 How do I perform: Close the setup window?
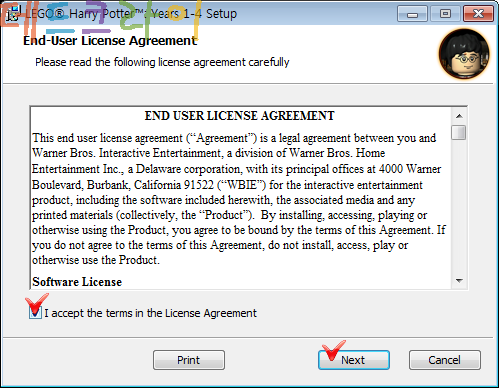478,14
